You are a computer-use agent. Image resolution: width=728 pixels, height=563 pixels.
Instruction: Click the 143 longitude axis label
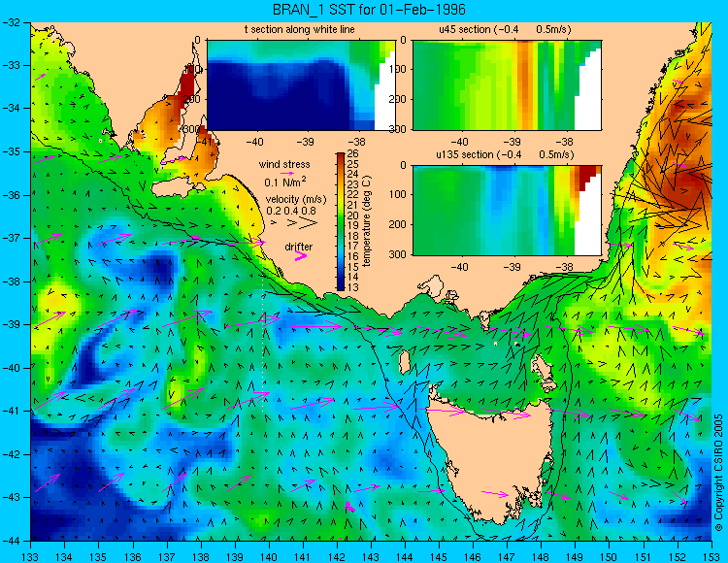click(x=371, y=557)
